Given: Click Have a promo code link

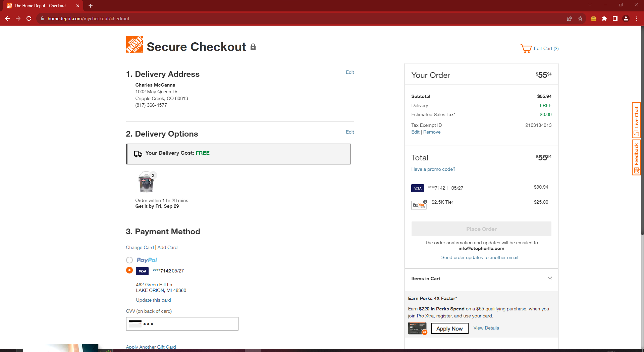Looking at the screenshot, I should tap(433, 169).
